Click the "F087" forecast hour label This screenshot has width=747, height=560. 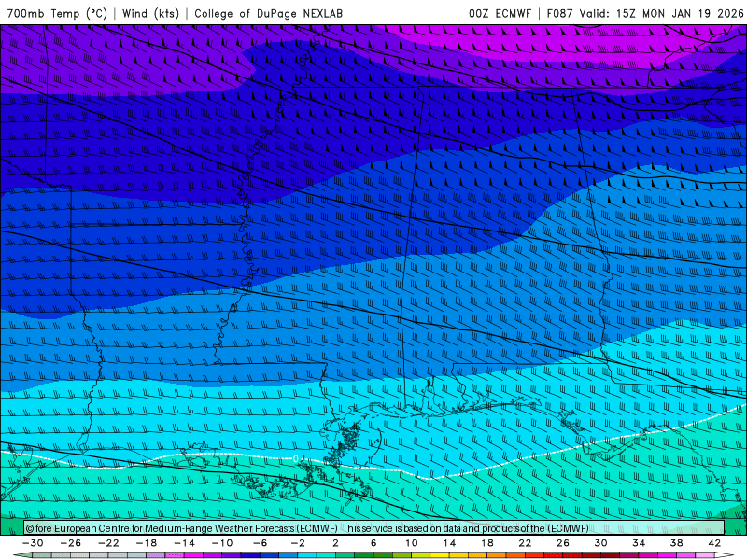(559, 13)
